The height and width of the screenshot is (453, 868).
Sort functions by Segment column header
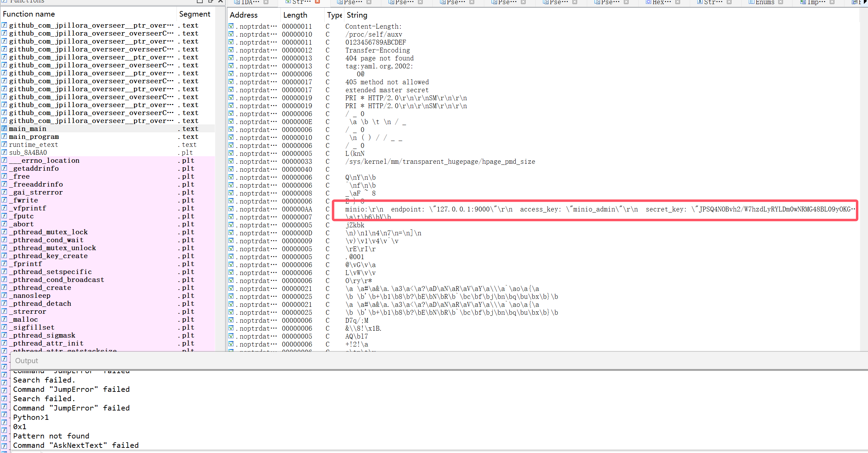(194, 14)
